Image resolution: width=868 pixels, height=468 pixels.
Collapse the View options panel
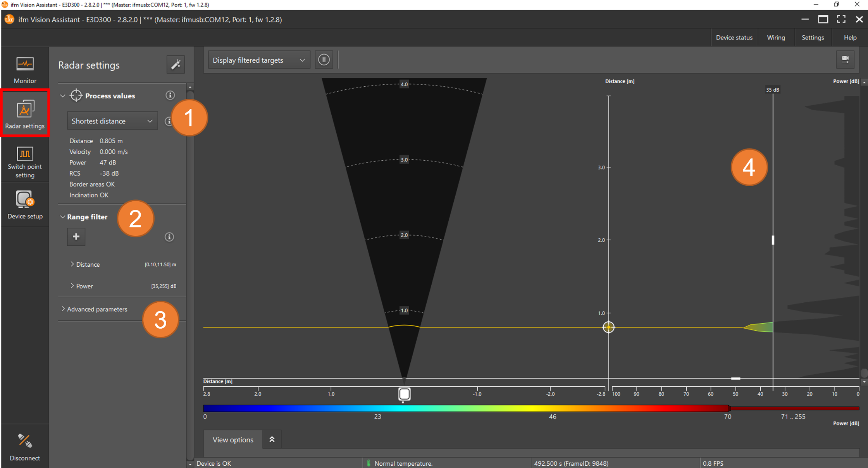coord(272,439)
